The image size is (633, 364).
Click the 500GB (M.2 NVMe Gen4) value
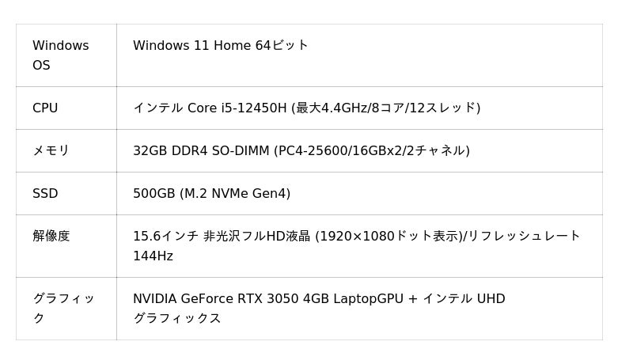point(211,194)
